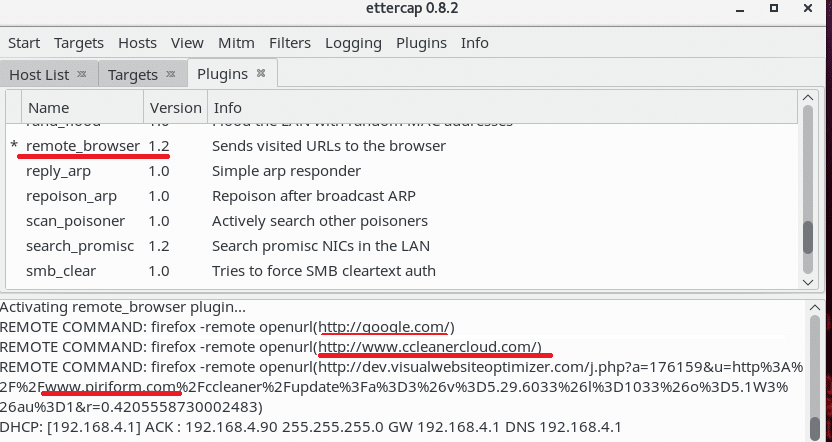The height and width of the screenshot is (442, 832).
Task: Click the plugin list scrollbar thumb
Action: [x=808, y=238]
